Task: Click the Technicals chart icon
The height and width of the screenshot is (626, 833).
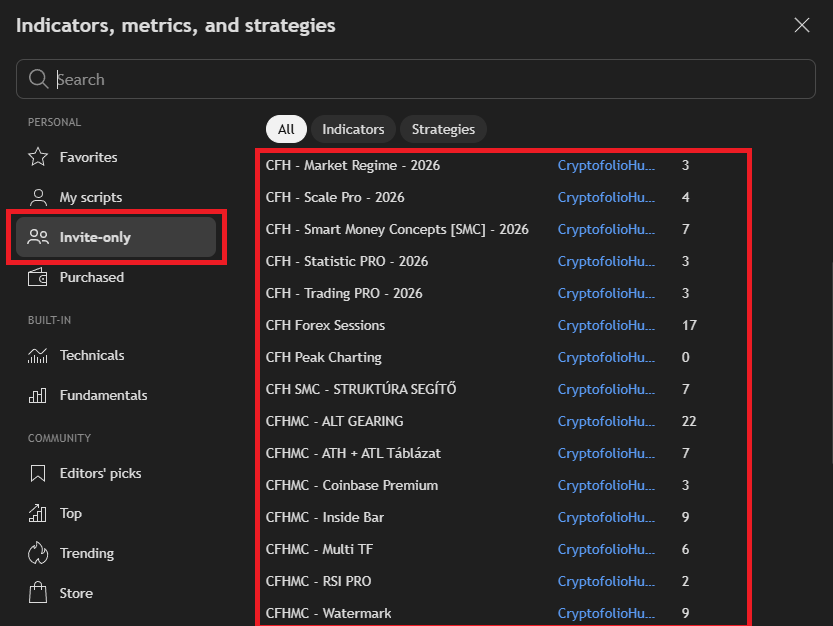Action: point(38,355)
